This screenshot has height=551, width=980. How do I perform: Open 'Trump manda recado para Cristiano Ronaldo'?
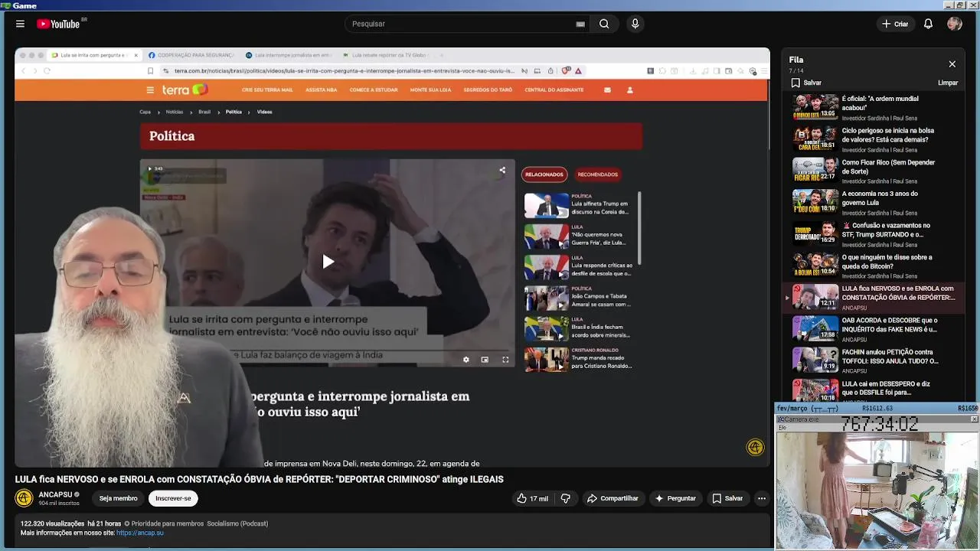577,360
